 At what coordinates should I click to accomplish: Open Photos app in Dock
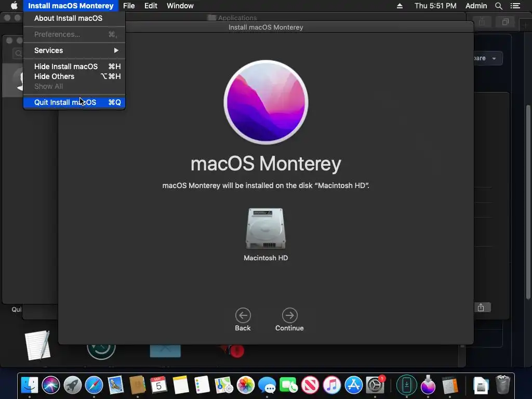[245, 385]
